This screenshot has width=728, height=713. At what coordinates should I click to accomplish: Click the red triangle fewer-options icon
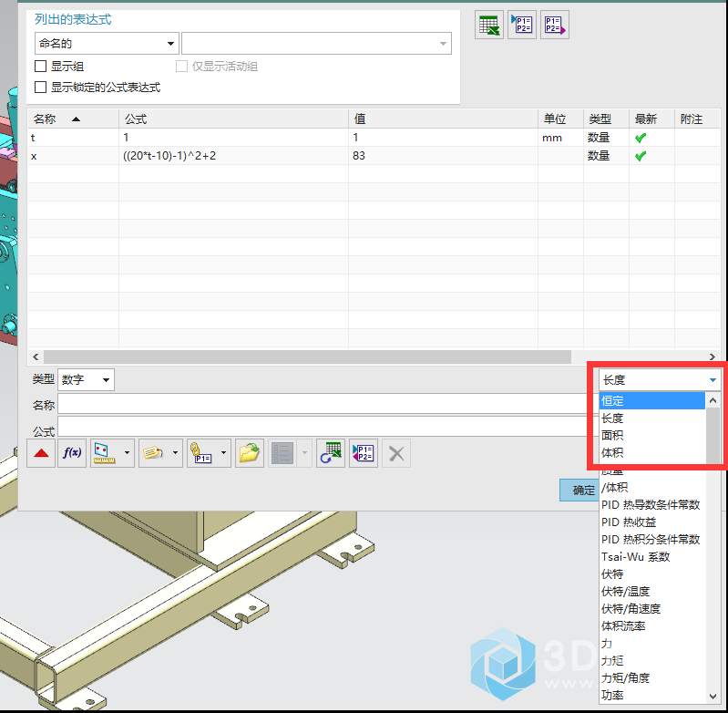coord(41,453)
